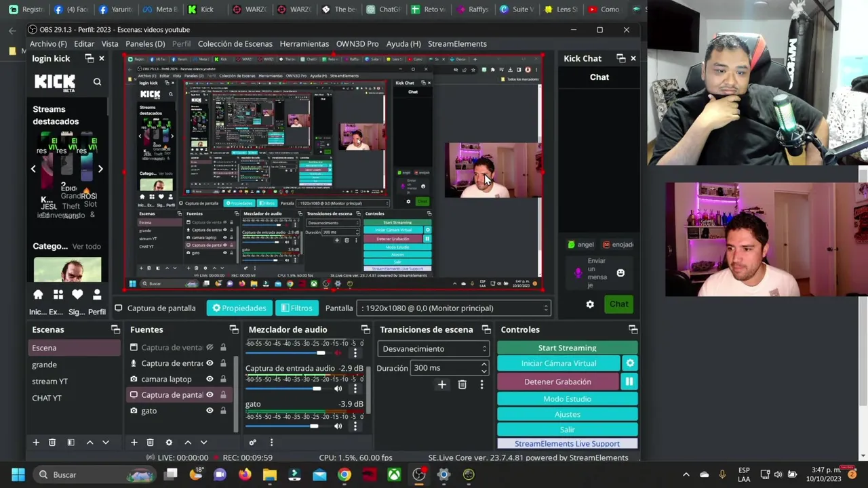Unlock gato source lock
The image size is (868, 488).
[x=222, y=411]
